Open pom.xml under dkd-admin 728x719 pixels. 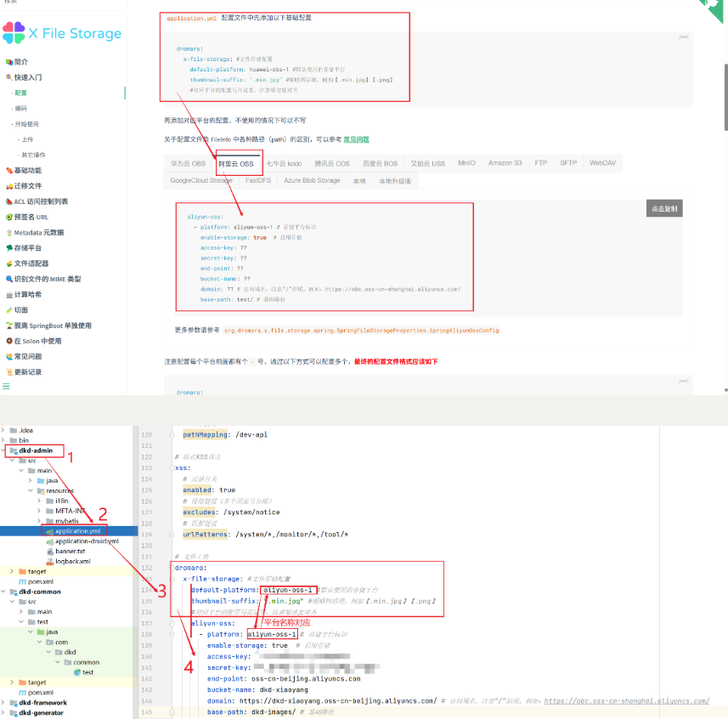[40, 581]
